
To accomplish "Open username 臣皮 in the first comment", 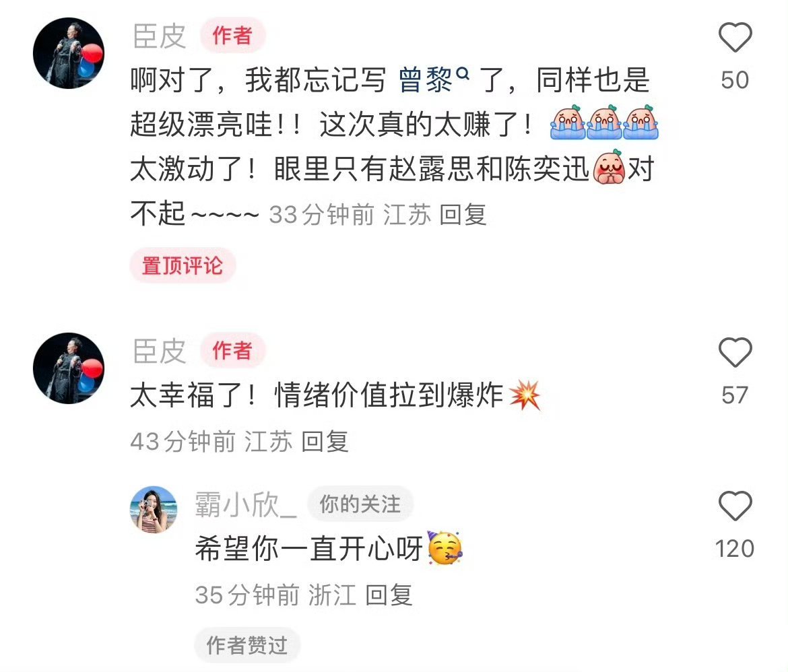I will click(x=160, y=36).
